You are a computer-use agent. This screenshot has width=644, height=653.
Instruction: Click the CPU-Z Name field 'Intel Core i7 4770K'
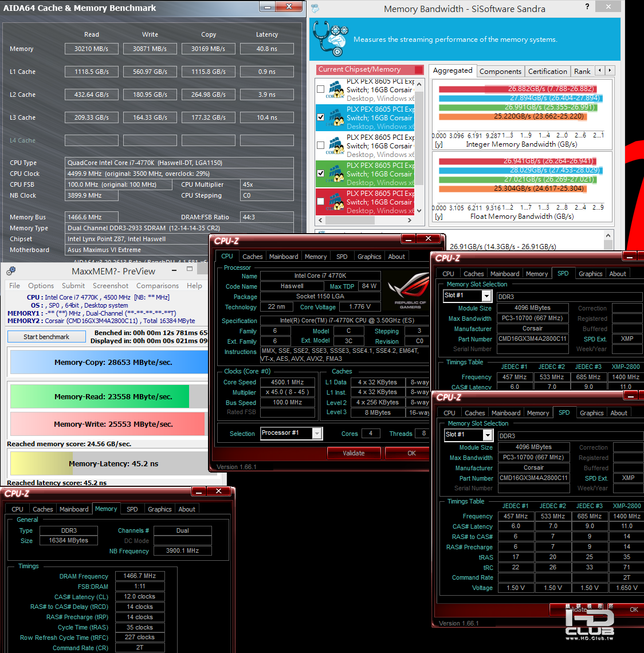320,276
